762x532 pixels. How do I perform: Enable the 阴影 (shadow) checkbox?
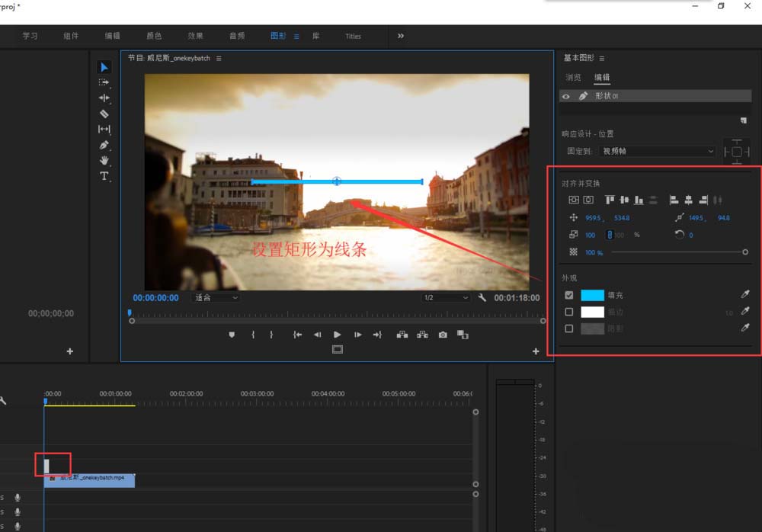(569, 328)
